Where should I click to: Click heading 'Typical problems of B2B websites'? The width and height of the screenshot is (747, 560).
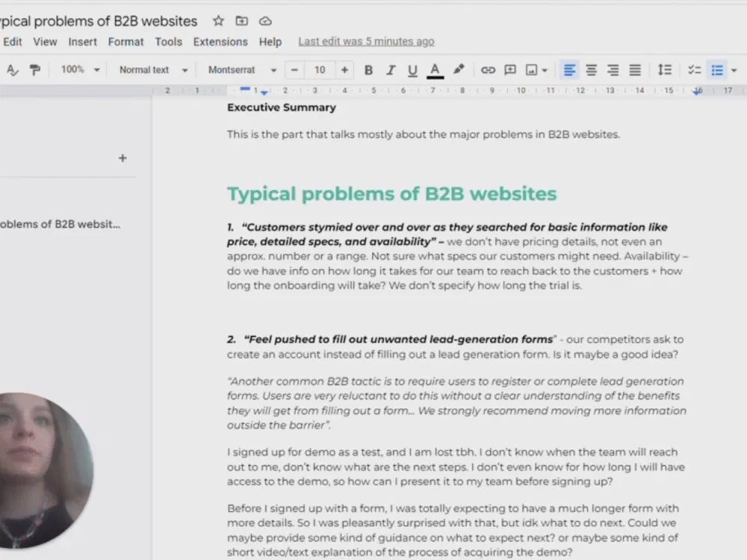click(x=391, y=194)
